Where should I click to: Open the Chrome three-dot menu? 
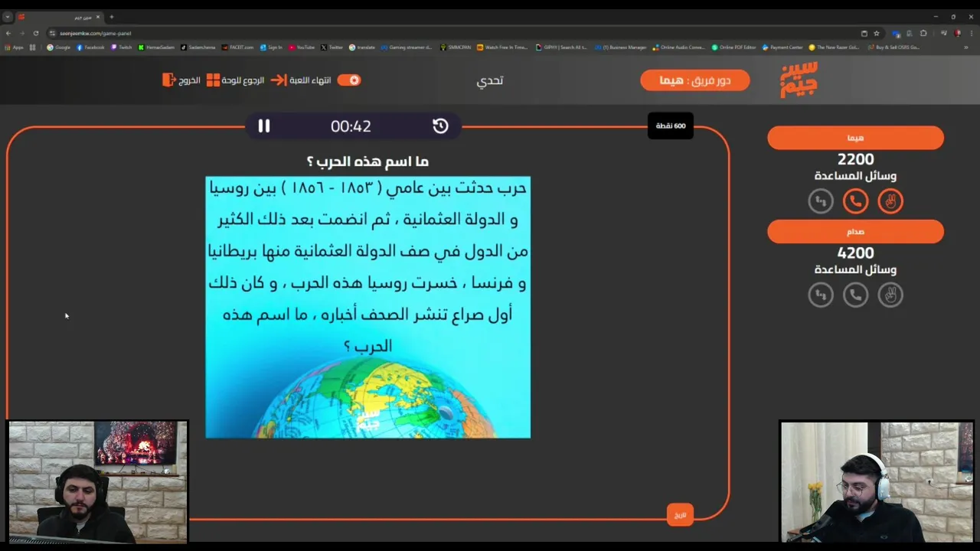(x=971, y=33)
